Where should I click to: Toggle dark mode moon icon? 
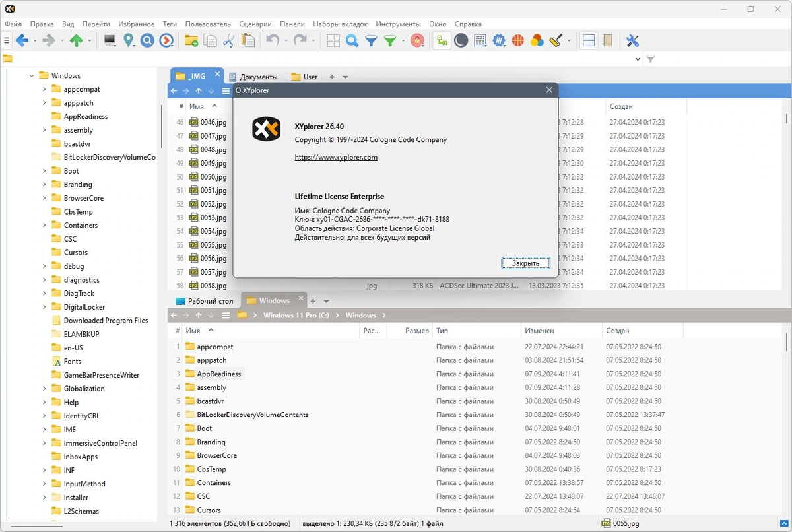pyautogui.click(x=461, y=41)
